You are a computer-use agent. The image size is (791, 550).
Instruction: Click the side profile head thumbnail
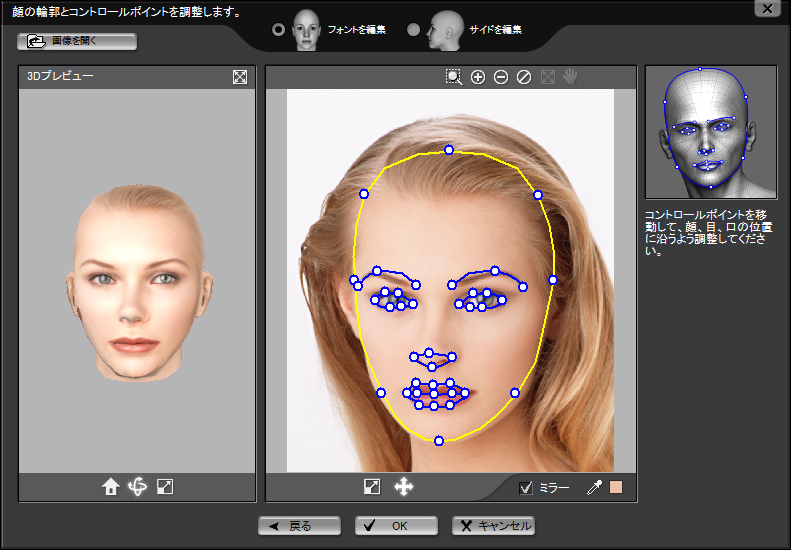pos(445,30)
